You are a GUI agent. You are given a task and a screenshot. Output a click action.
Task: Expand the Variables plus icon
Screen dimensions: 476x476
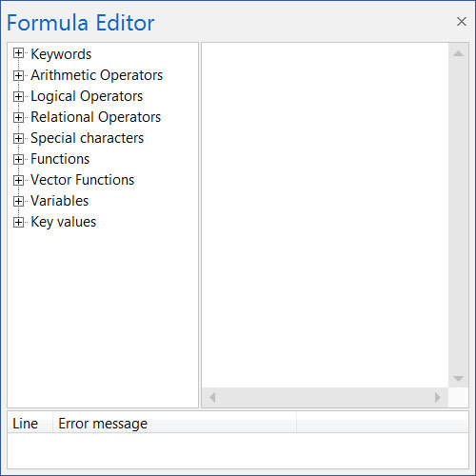click(x=18, y=201)
